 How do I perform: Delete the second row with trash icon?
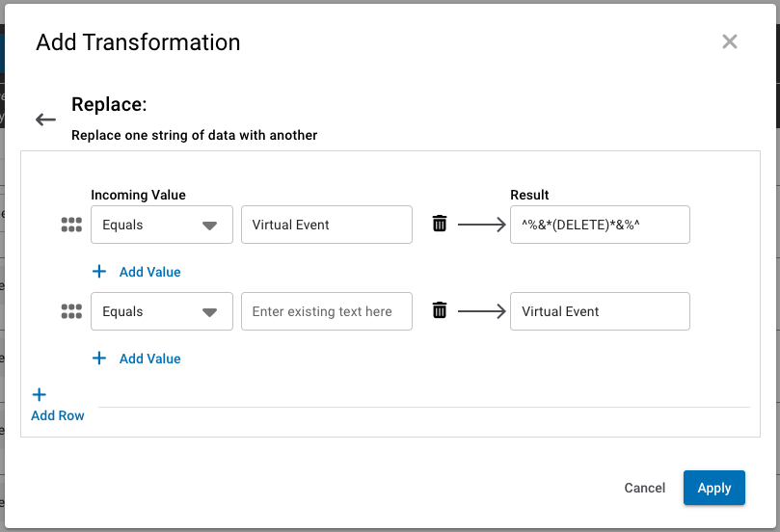(x=440, y=310)
